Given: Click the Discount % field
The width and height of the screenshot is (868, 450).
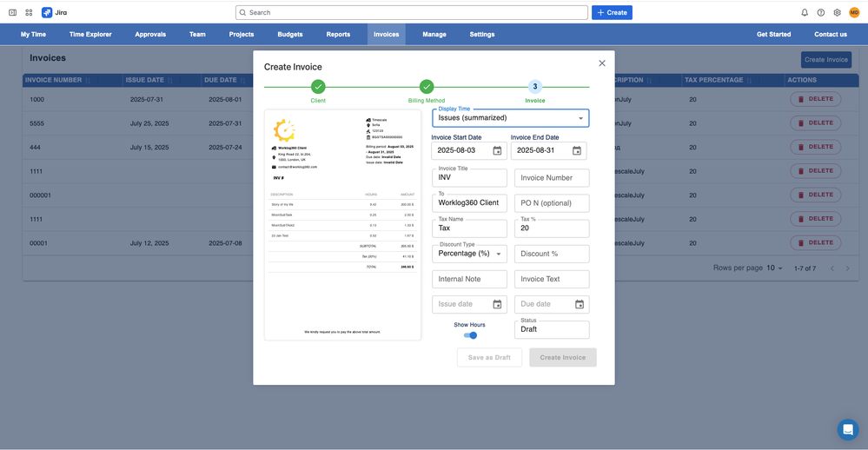Looking at the screenshot, I should point(552,254).
